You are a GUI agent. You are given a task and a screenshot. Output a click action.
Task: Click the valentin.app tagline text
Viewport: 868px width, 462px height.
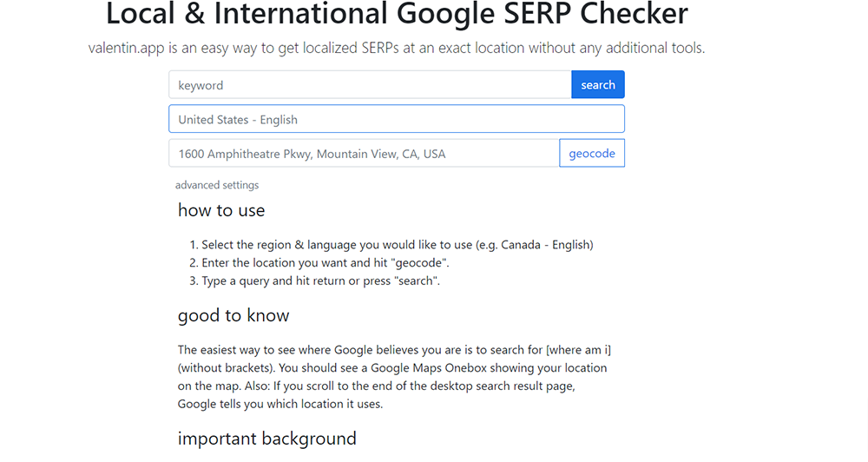397,48
